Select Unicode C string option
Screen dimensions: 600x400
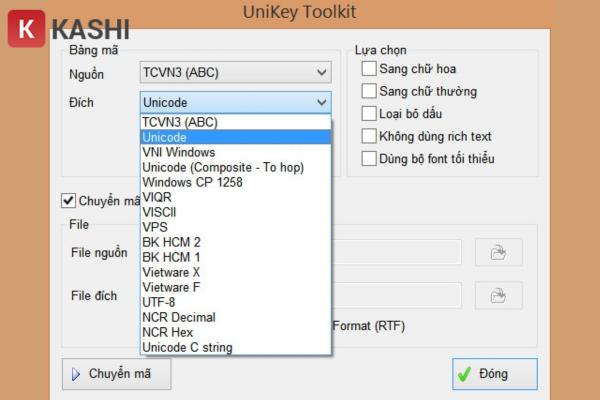(x=187, y=347)
